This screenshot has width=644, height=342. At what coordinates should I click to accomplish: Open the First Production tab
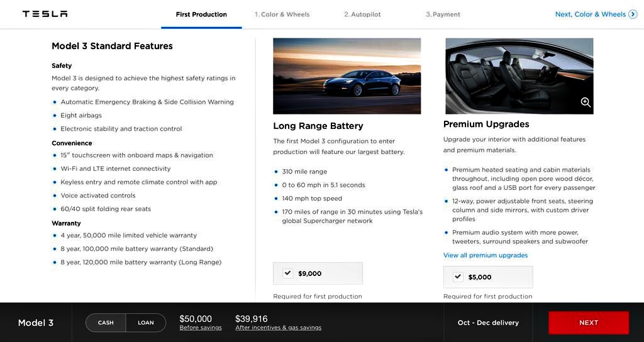(201, 14)
